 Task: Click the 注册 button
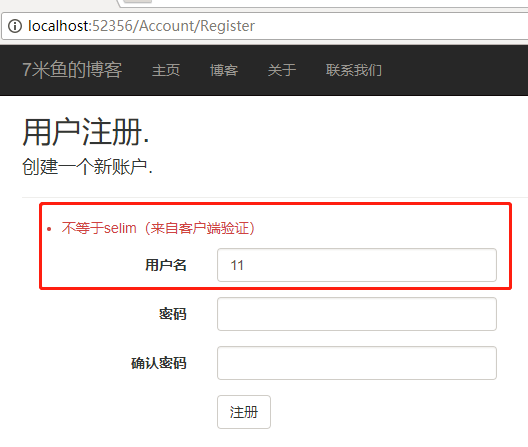click(x=244, y=412)
